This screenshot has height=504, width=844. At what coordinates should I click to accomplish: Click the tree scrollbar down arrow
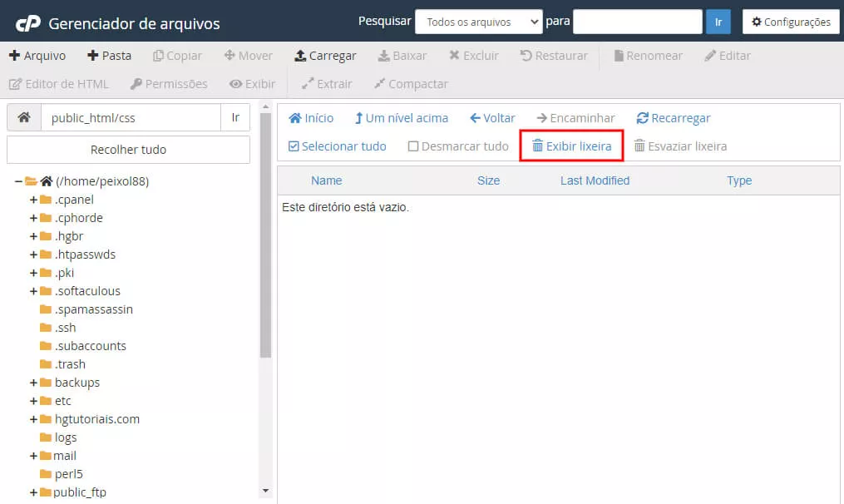click(265, 491)
